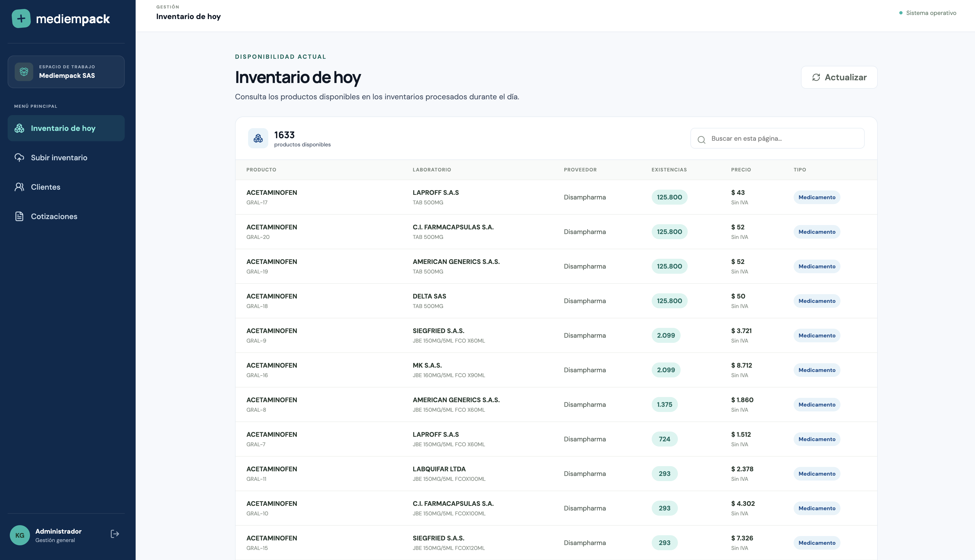Open Inventario de hoy menu item

(66, 128)
